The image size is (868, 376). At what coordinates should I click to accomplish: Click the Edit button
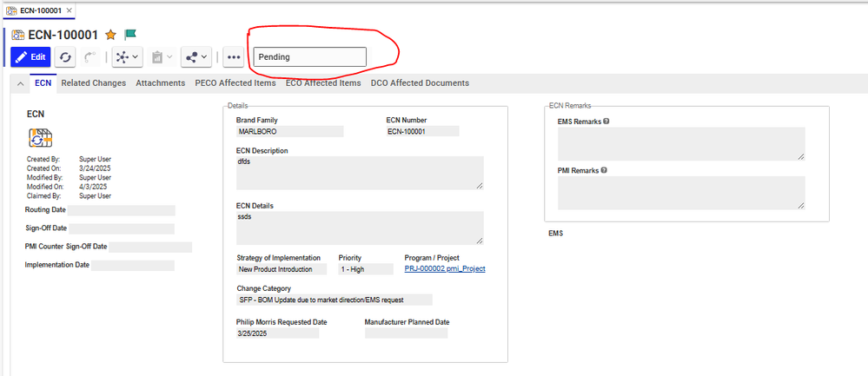(x=30, y=57)
